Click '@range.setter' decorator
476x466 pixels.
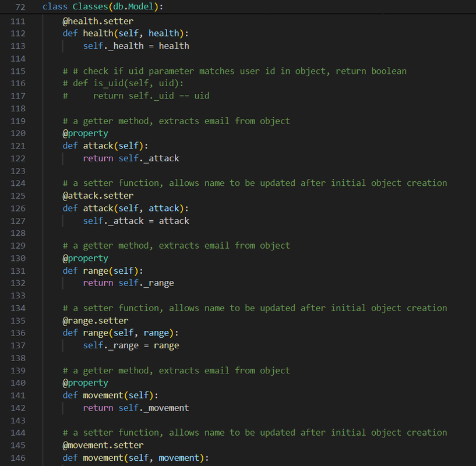pos(96,321)
